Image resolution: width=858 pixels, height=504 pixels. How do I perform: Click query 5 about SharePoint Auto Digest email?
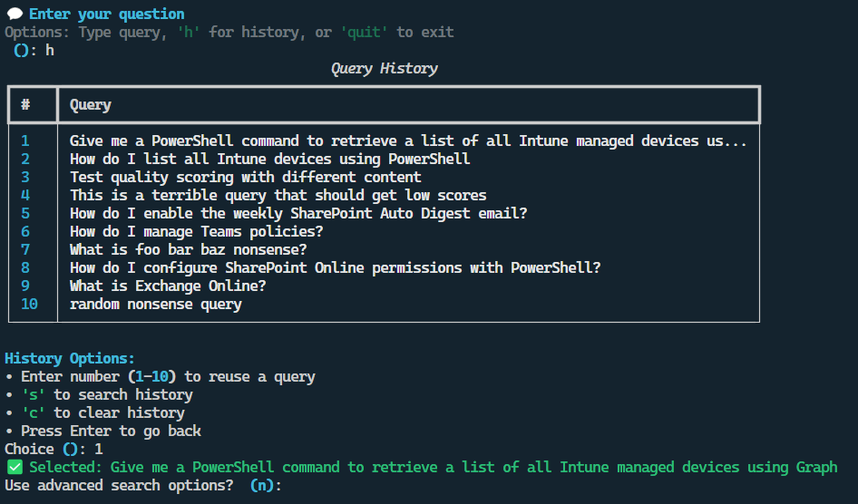tap(298, 214)
